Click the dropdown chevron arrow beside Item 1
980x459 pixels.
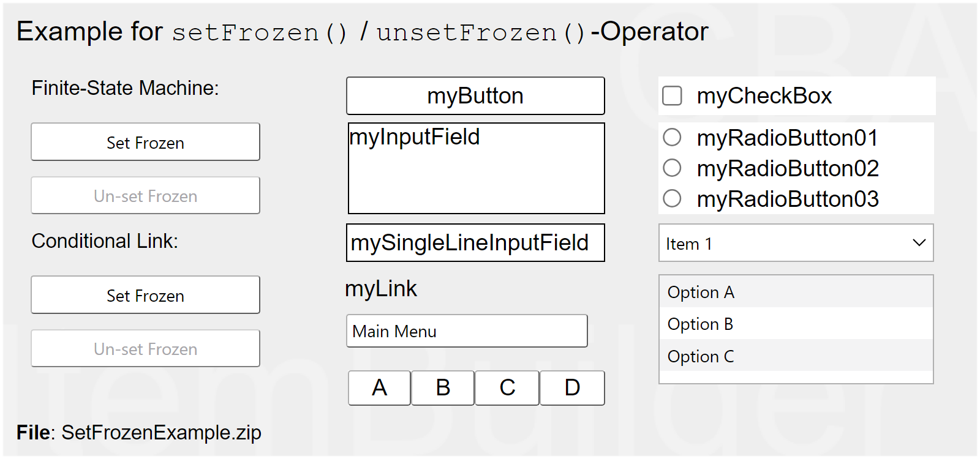(x=919, y=243)
